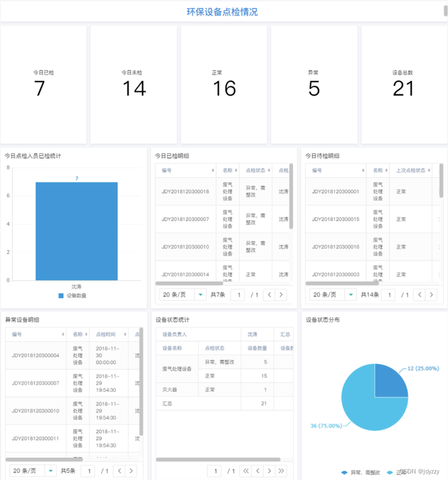Click the 今日未检 card showing 14
The image size is (448, 480).
(134, 84)
